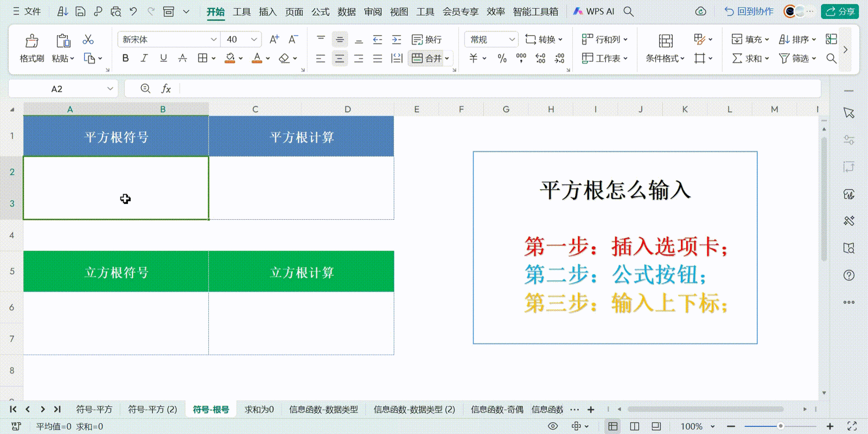This screenshot has width=868, height=434.
Task: Toggle eye protection mode icon in status bar
Action: click(x=553, y=426)
